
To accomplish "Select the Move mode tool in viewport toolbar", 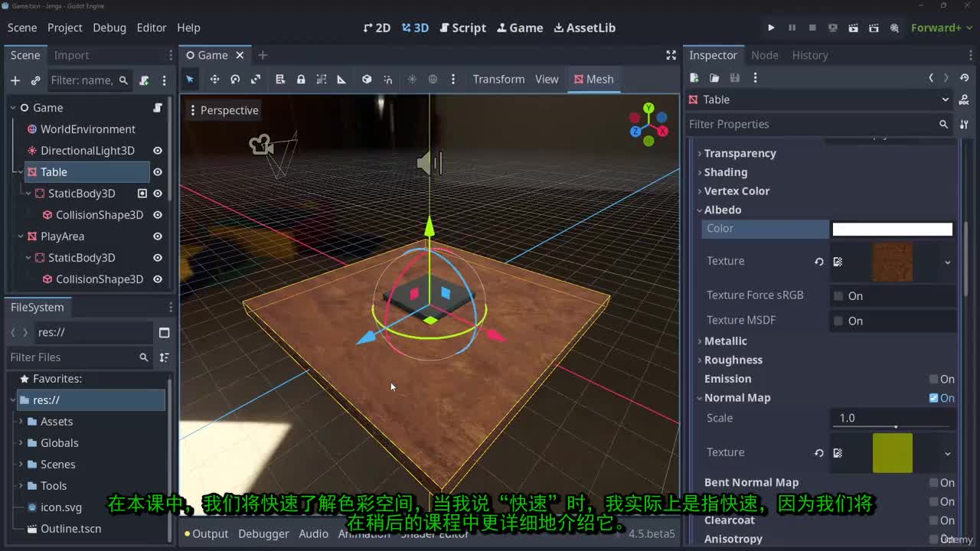I will pyautogui.click(x=214, y=80).
